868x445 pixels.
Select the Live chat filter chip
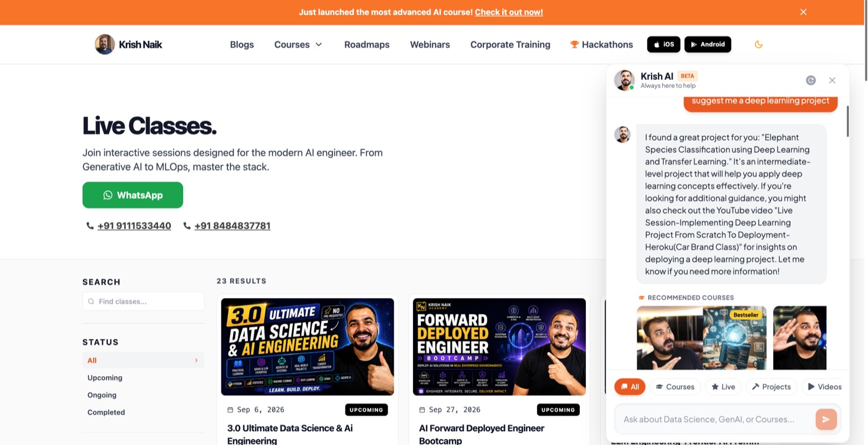click(723, 387)
